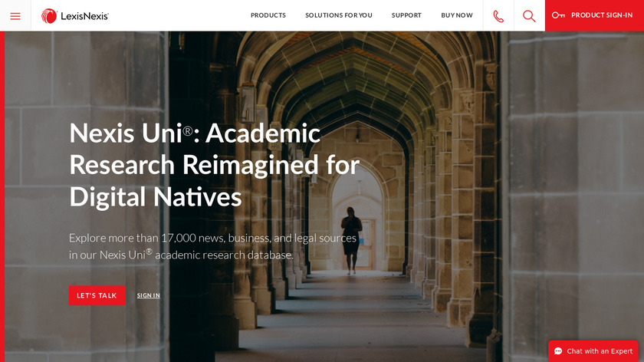Open Solutions For You menu

point(338,15)
